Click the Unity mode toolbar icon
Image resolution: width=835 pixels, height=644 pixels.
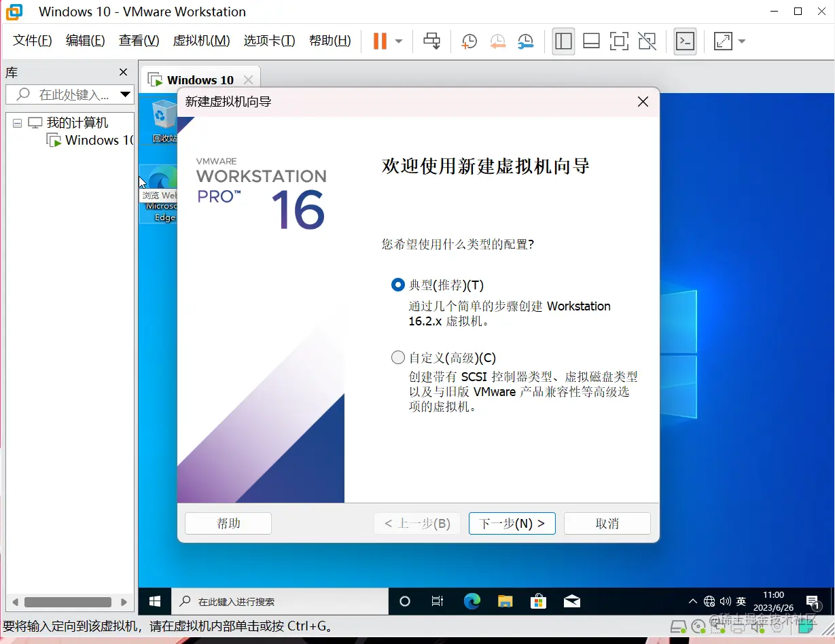tap(647, 41)
